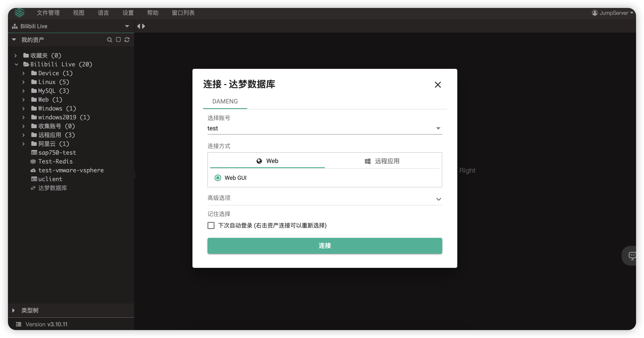Open the 语言 menu

tap(103, 13)
